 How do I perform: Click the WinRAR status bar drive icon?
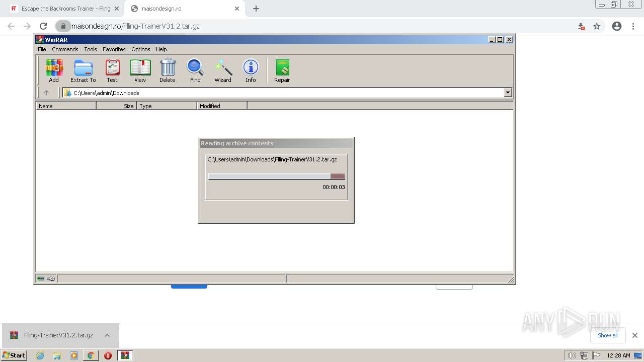(41, 279)
